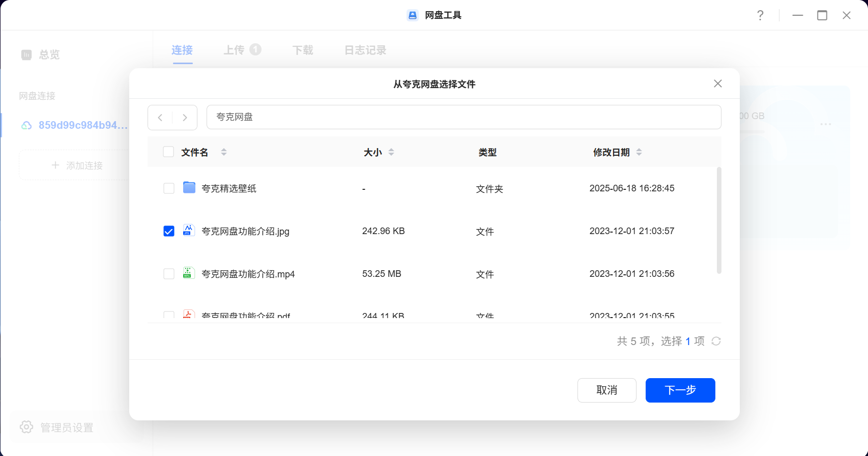Click the file list vertical scrollbar
868x456 pixels.
(719, 220)
